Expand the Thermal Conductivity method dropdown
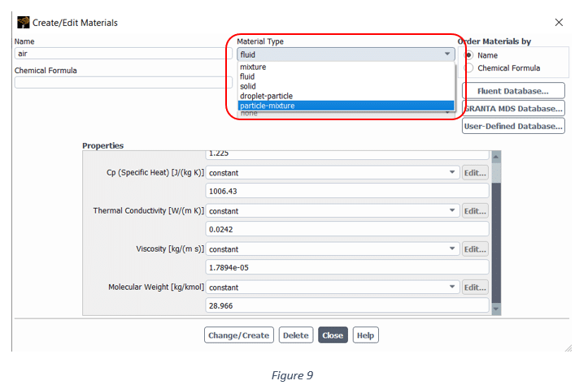 click(332, 211)
